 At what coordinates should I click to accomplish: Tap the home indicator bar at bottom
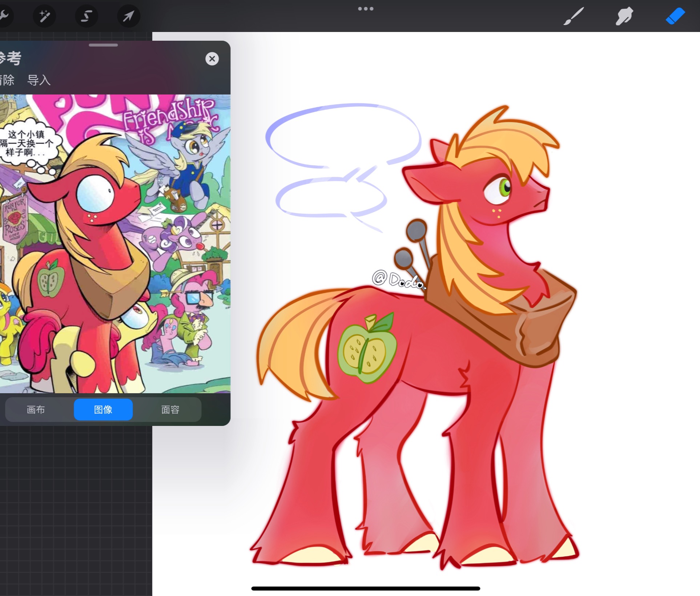pyautogui.click(x=365, y=588)
